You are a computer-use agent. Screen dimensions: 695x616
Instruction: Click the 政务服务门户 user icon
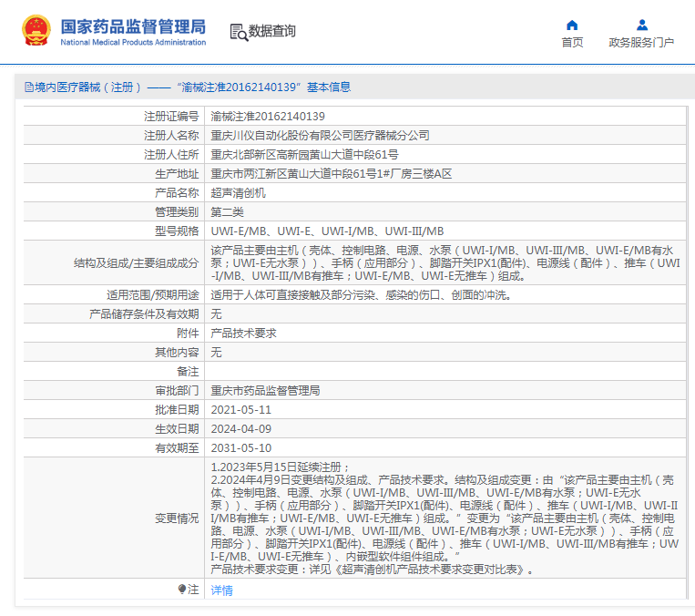point(642,25)
